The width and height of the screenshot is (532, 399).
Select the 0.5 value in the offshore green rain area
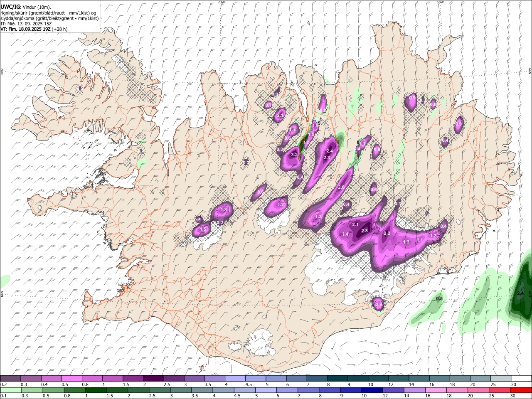click(x=439, y=299)
